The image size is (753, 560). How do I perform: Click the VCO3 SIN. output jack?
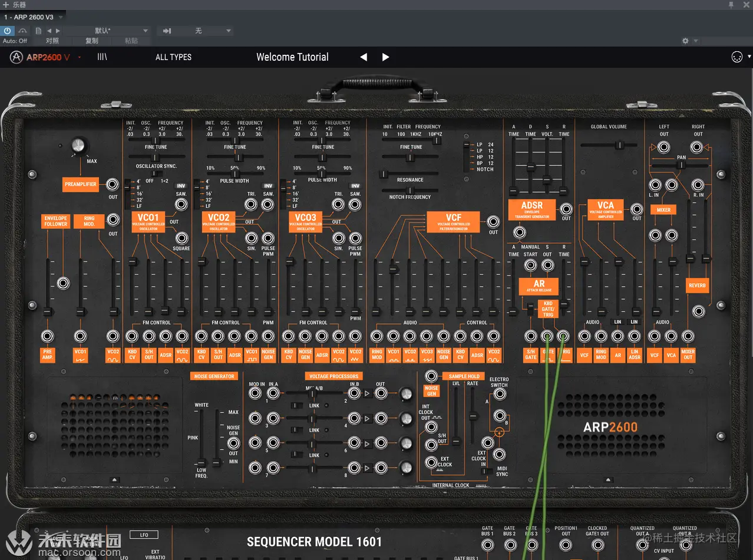338,238
